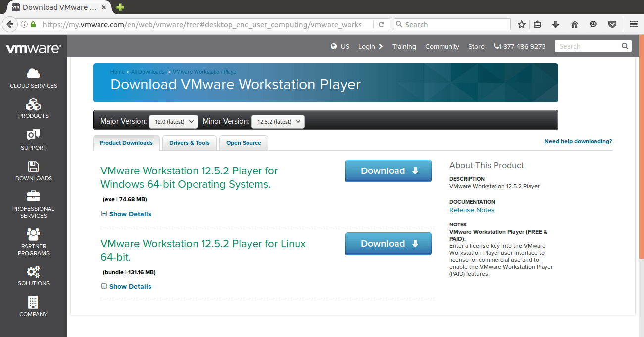Screen dimensions: 644x337
Task: Download Workstation Player for Linux 64-bit
Action: [x=388, y=244]
